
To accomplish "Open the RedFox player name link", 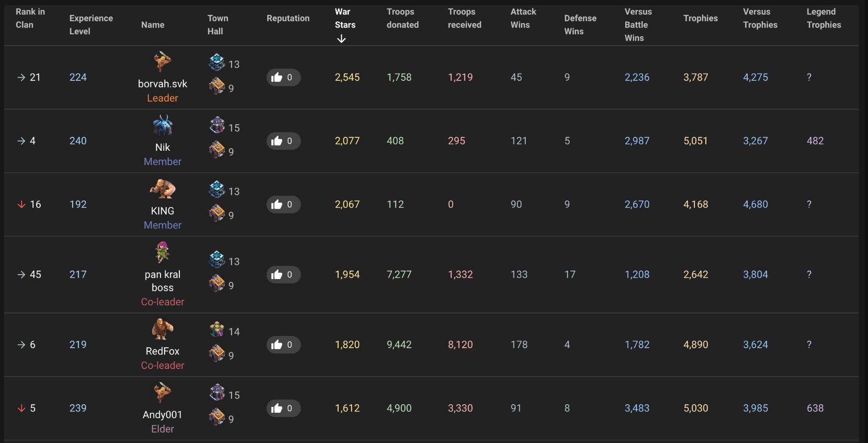I will (162, 351).
